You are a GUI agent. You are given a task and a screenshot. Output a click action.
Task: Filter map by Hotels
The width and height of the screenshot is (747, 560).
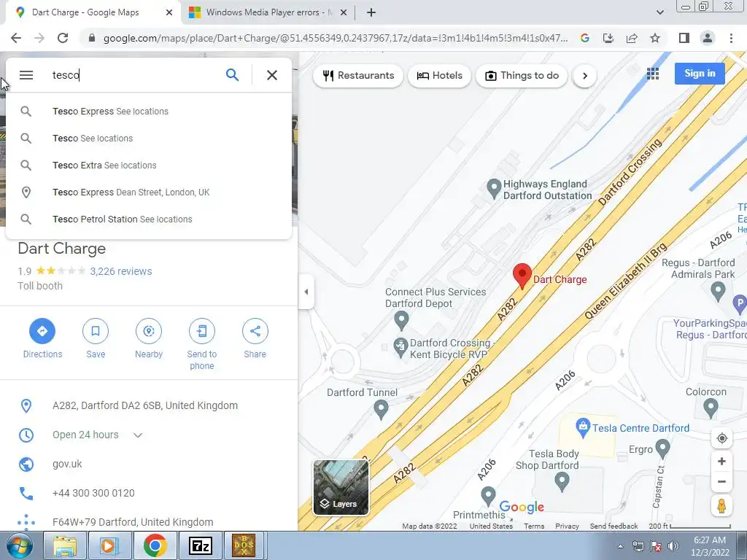[439, 76]
